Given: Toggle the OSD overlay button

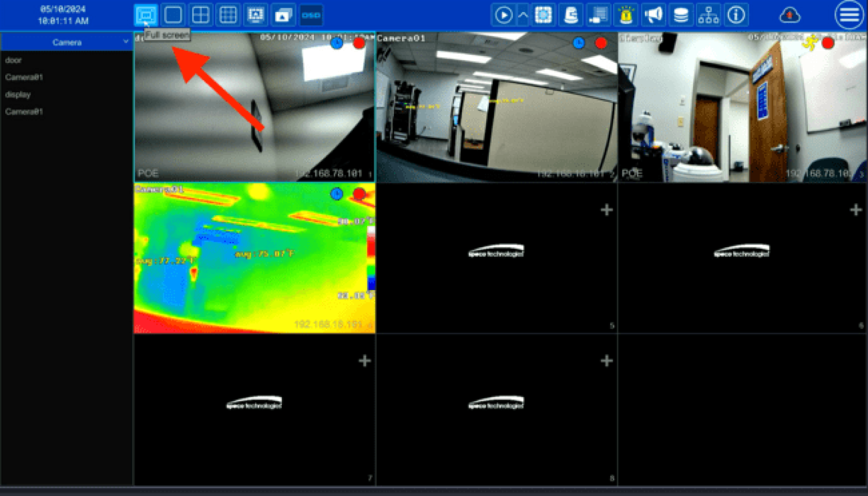Looking at the screenshot, I should point(311,15).
